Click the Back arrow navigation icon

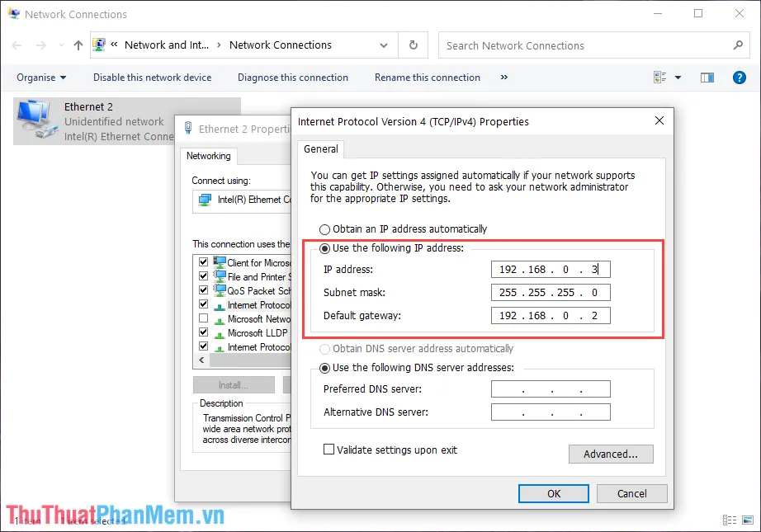[x=17, y=45]
